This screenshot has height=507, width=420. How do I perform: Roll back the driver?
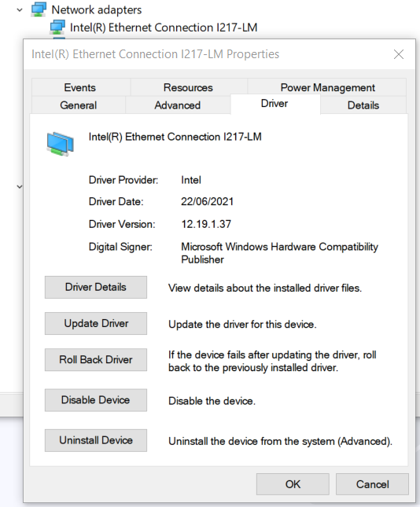pos(96,359)
